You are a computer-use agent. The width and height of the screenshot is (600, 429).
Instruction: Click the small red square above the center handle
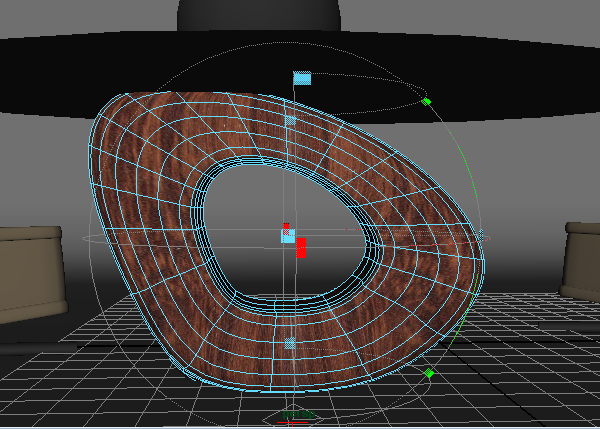point(286,226)
